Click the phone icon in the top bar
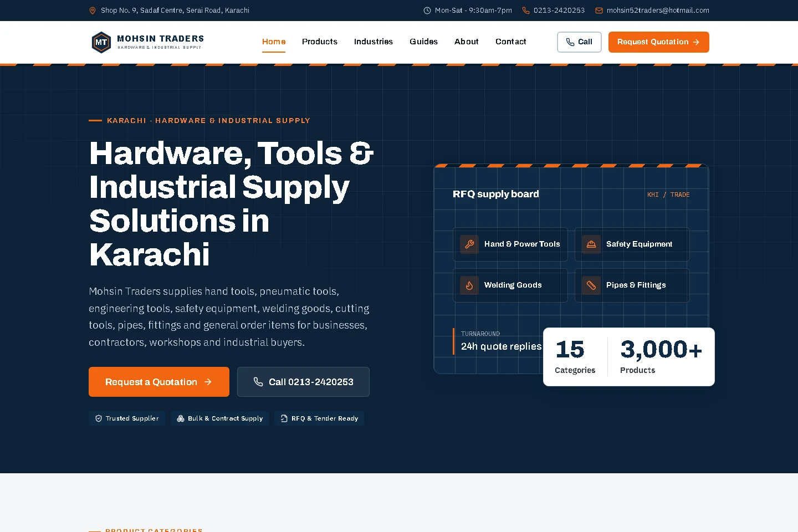The width and height of the screenshot is (798, 532). click(x=526, y=11)
